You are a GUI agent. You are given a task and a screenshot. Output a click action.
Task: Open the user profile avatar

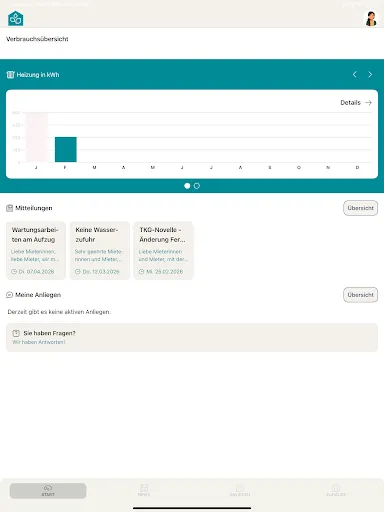(371, 19)
